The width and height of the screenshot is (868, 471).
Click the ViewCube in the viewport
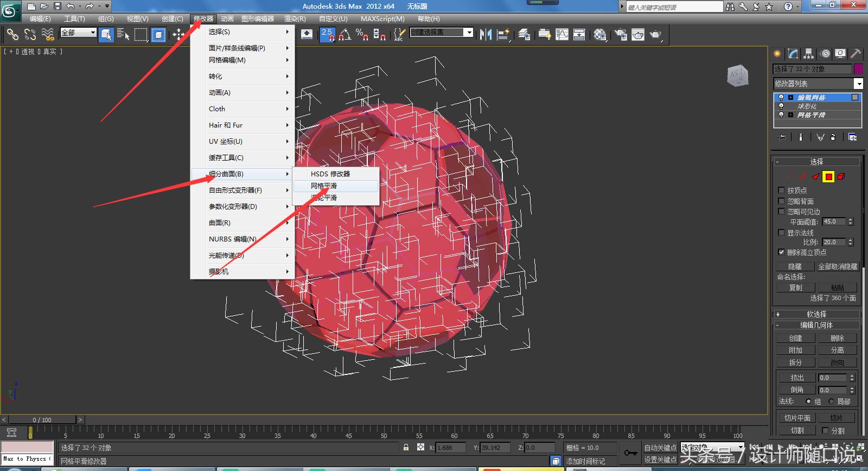(737, 75)
